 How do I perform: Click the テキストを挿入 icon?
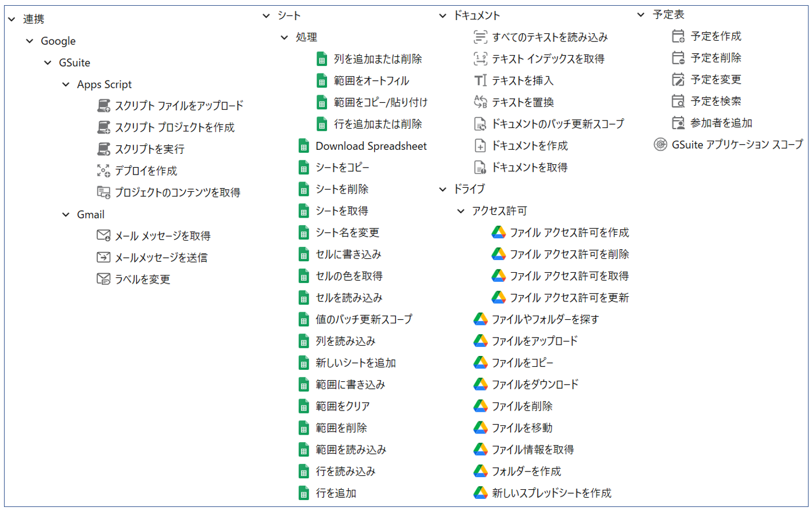[x=480, y=80]
